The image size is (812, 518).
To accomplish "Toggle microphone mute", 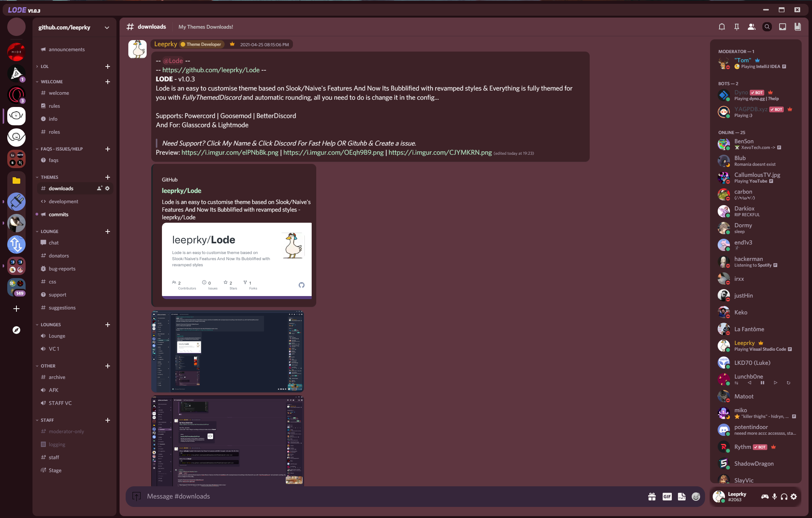I will 774,497.
